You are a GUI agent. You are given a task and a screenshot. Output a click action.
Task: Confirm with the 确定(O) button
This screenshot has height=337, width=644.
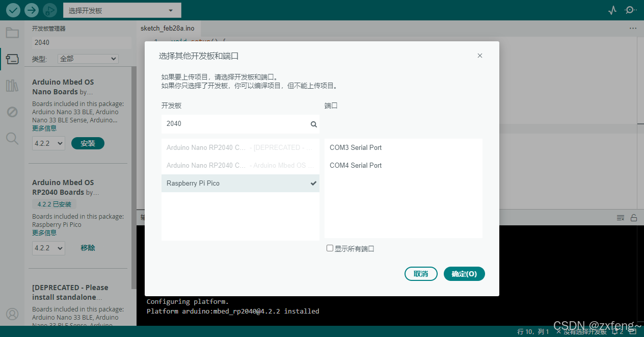point(464,274)
